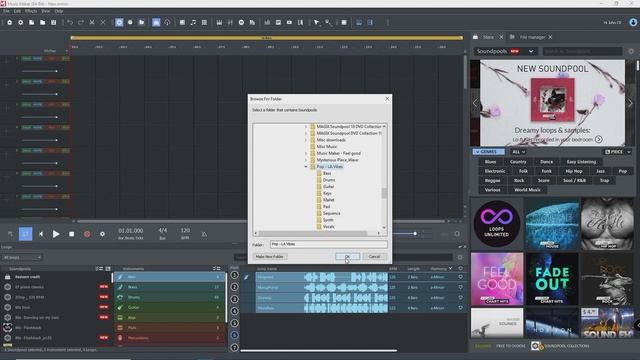The image size is (640, 360).
Task: Filter store by World Music genre
Action: pos(527,190)
